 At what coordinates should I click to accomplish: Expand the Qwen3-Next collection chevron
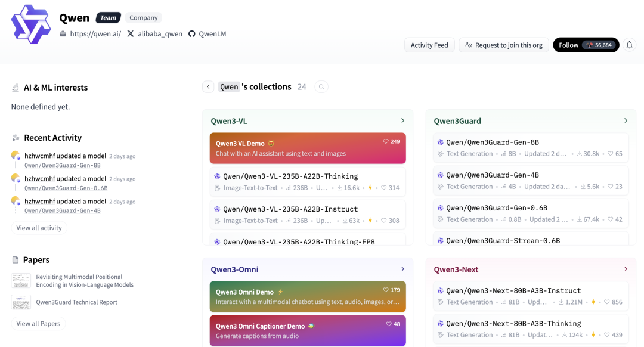(x=626, y=268)
